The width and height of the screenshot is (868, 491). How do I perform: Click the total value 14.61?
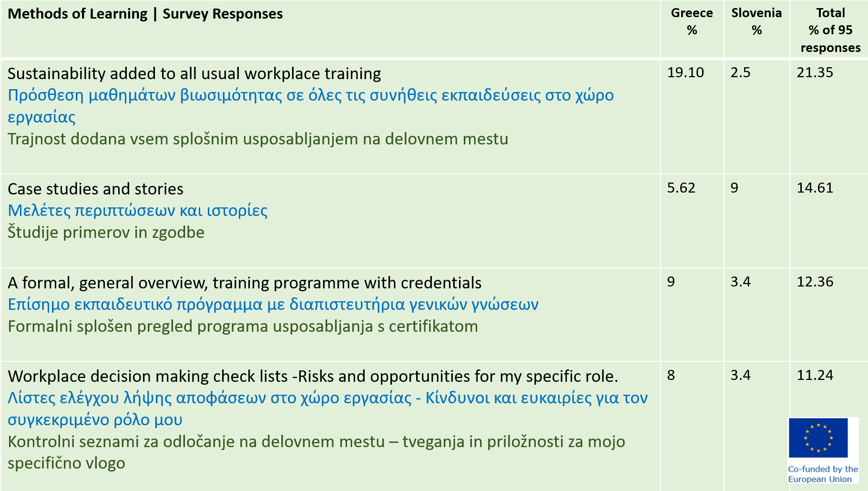click(815, 188)
